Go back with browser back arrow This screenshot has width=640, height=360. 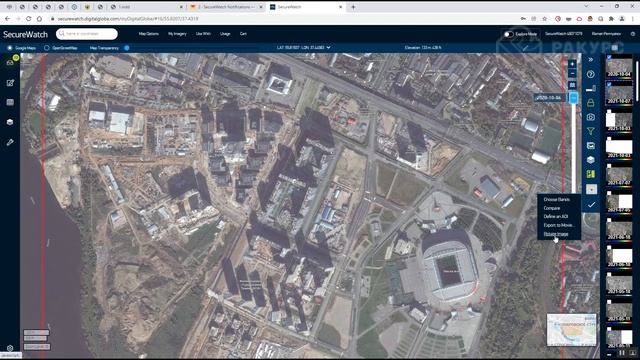[x=7, y=19]
